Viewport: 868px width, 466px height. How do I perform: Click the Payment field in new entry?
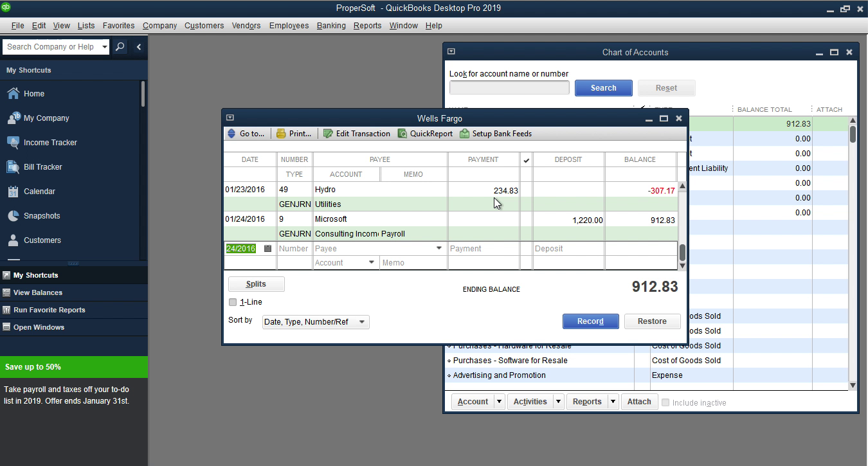click(484, 249)
